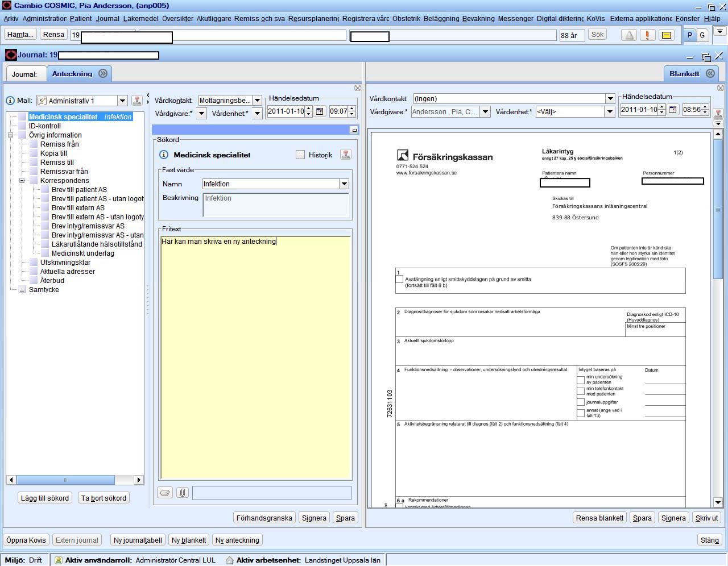
Task: Open calendar for Blankett Händelsedatum
Action: (673, 110)
